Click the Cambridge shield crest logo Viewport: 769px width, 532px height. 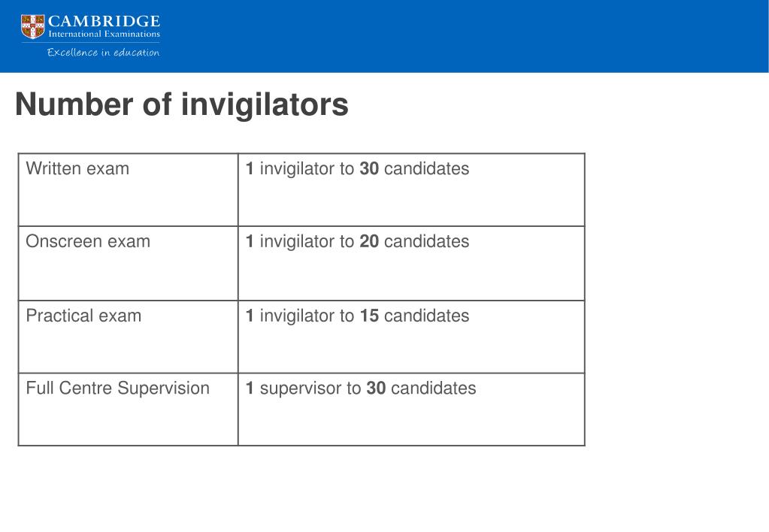[33, 26]
